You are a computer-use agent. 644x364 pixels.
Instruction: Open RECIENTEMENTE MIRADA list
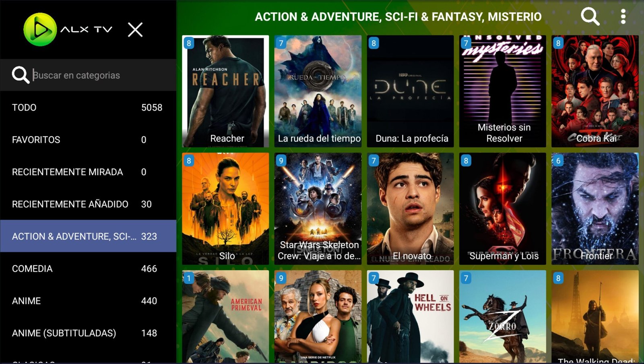(x=88, y=172)
